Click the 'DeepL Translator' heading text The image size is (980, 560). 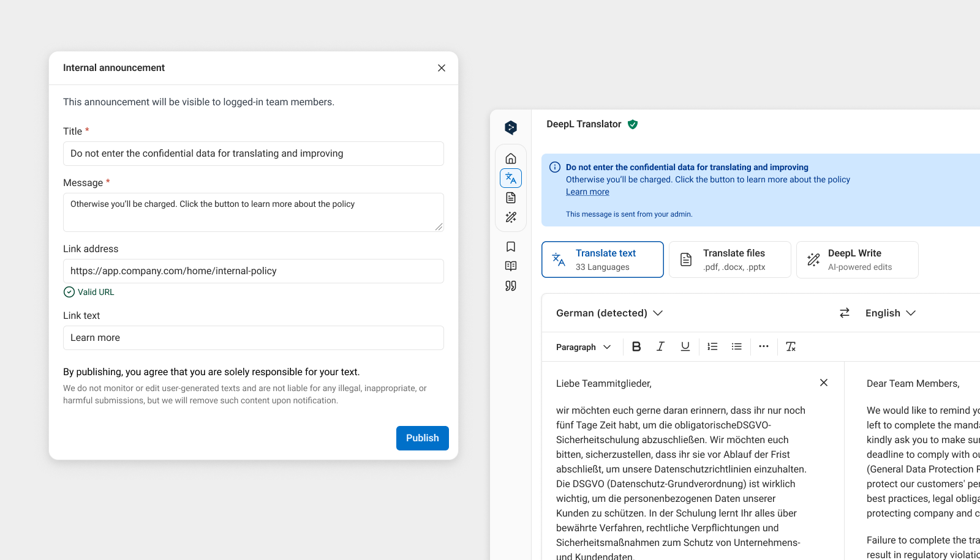(x=584, y=124)
